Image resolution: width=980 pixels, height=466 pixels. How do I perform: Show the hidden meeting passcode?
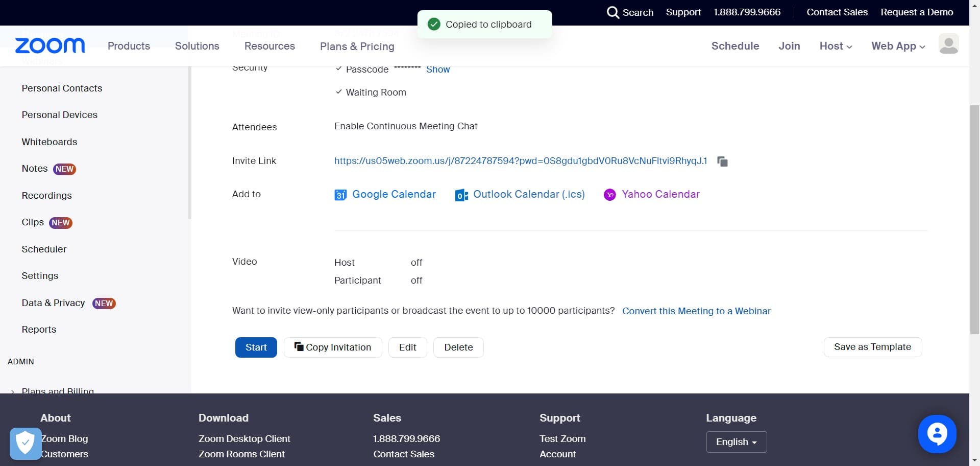438,69
